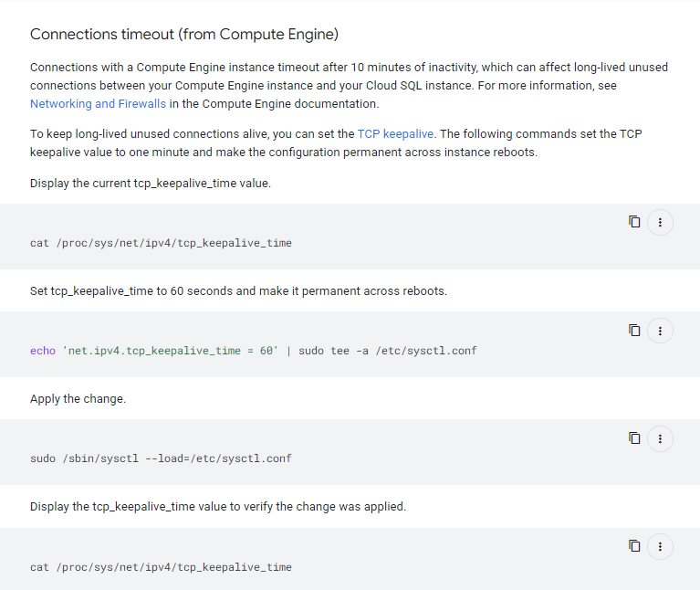Copy the sudo /sbin/sysctl command
Viewport: 700px width, 590px height.
tap(634, 438)
